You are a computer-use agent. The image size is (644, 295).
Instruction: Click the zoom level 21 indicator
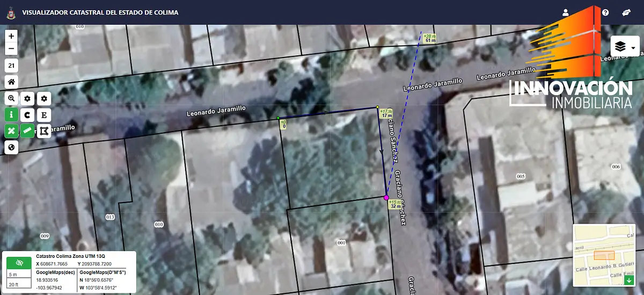tap(12, 66)
